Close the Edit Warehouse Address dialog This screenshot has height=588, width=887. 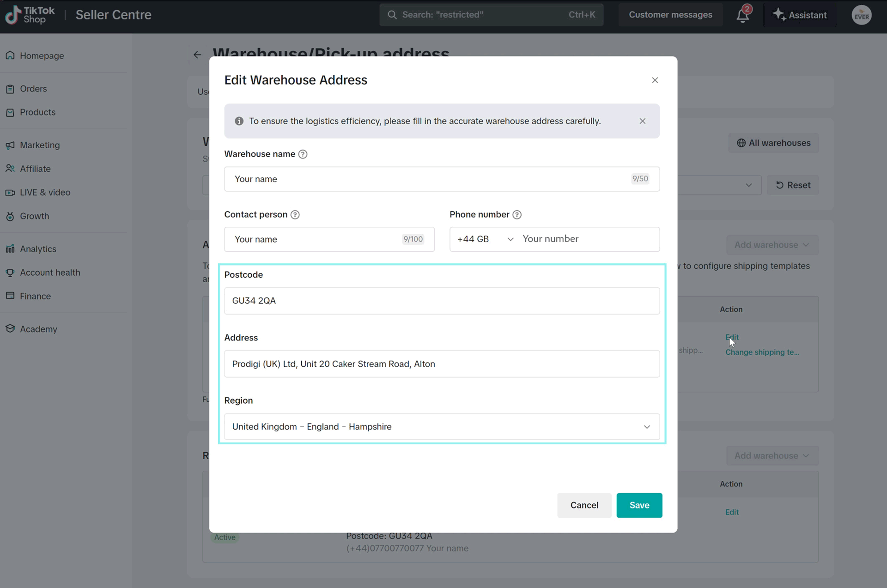[x=655, y=80]
